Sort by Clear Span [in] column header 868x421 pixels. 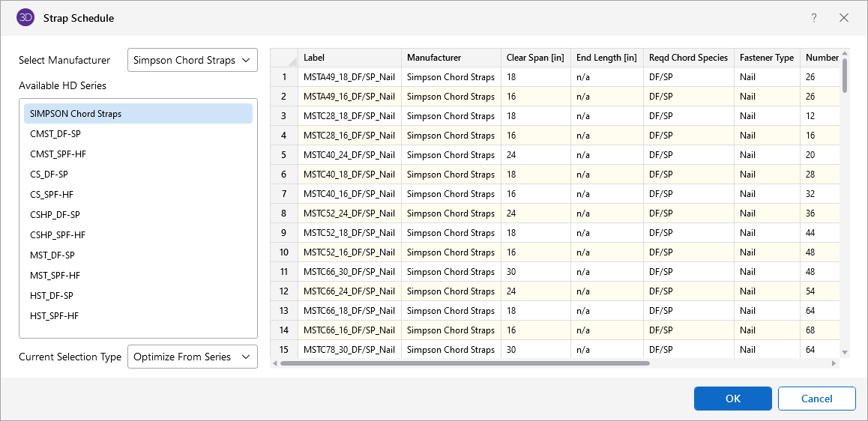(x=535, y=58)
